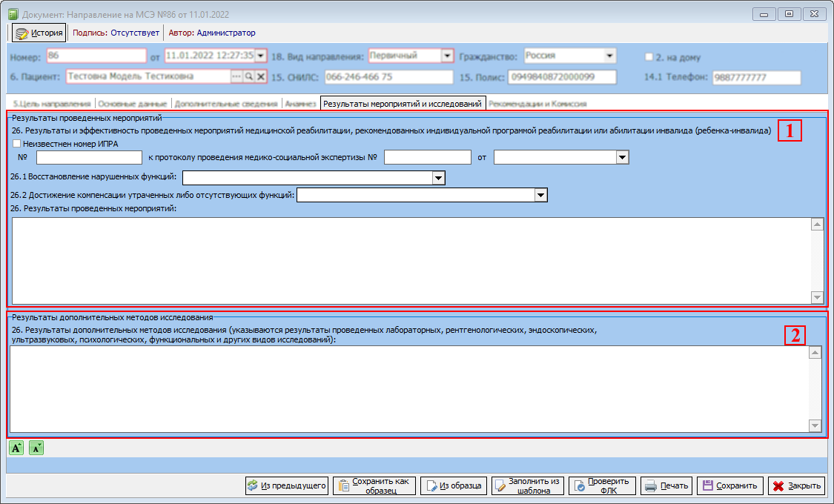Click Заполнить из шаблона
This screenshot has width=834, height=504.
(x=528, y=486)
